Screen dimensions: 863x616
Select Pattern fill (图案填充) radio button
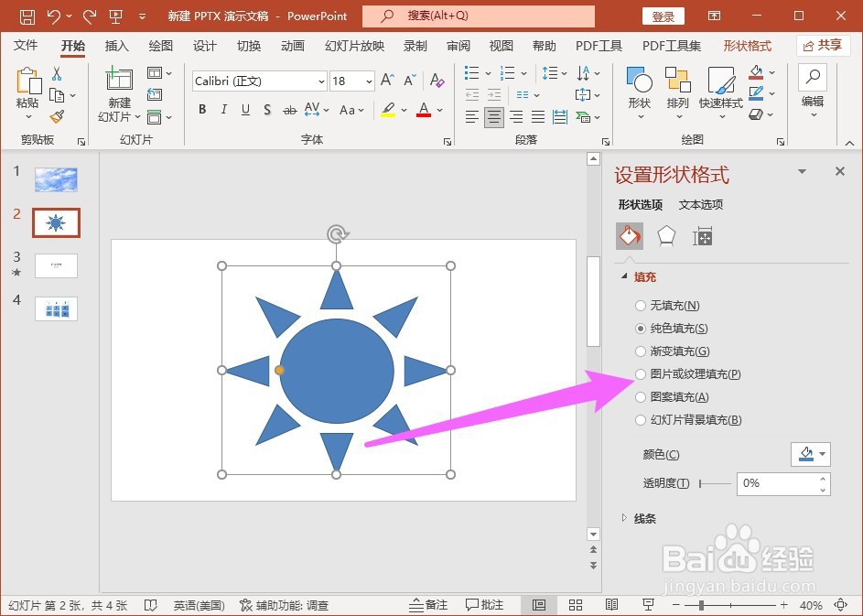[640, 397]
